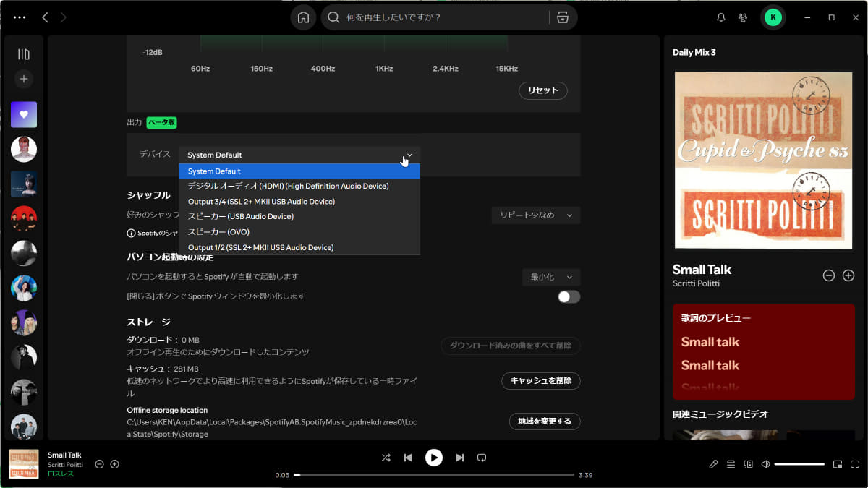Image resolution: width=868 pixels, height=488 pixels.
Task: Skip to the next track
Action: pyautogui.click(x=459, y=458)
